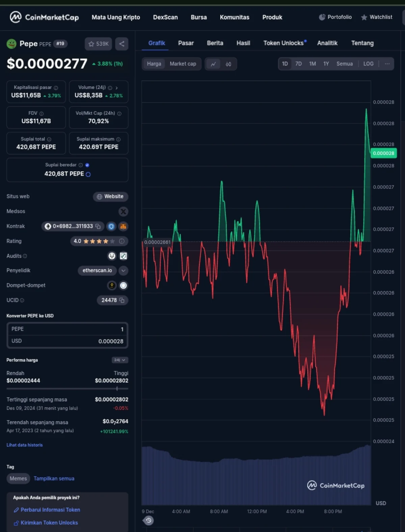Viewport: 405px width, 532px height.
Task: Set the chart range to Semua
Action: 345,64
